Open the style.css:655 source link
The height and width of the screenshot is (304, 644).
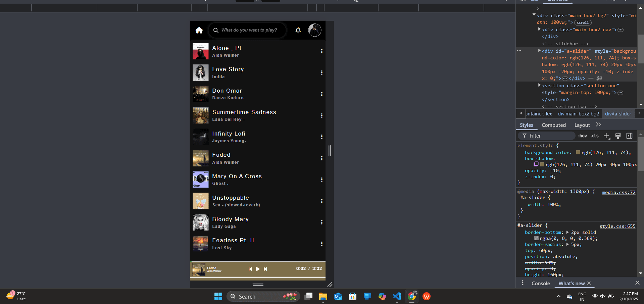617,226
